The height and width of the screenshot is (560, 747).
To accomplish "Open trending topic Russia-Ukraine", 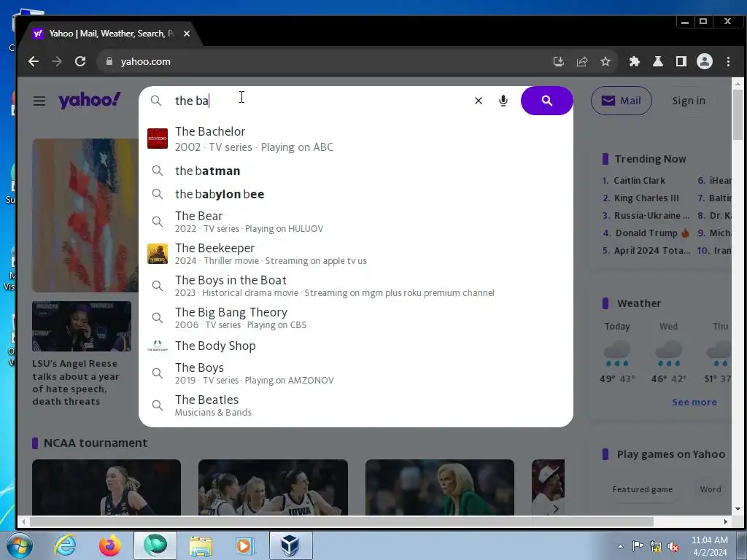I will [x=651, y=215].
